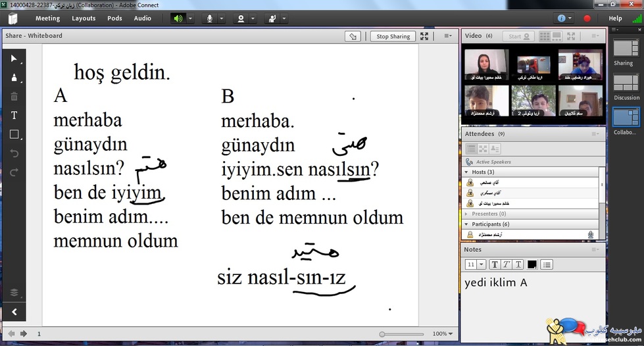Pick the whiteboard Shapes rectangle tool
Screen dimensions: 644x346
click(x=14, y=134)
